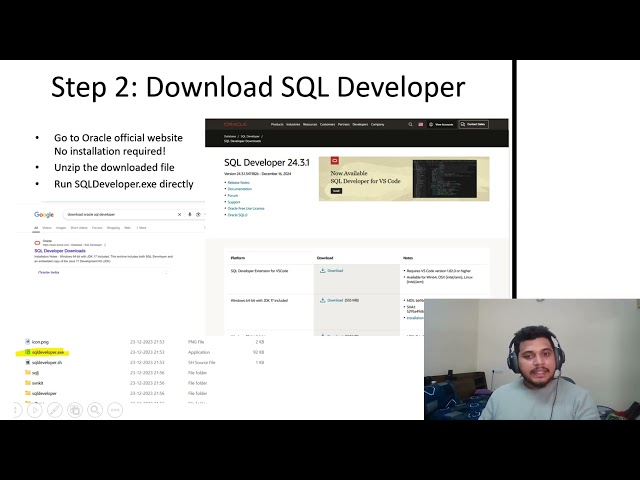Select the Short videos tab in Google
This screenshot has width=640, height=480.
79,228
